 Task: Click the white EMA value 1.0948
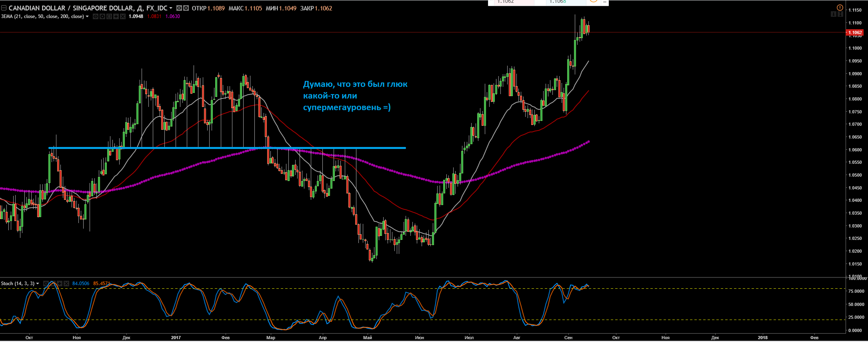click(136, 16)
